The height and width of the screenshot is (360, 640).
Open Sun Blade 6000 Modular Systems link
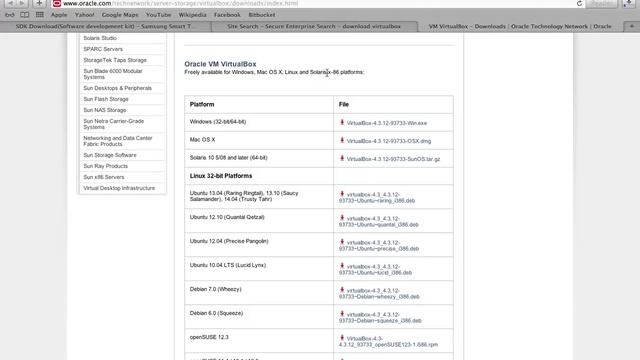click(x=113, y=74)
